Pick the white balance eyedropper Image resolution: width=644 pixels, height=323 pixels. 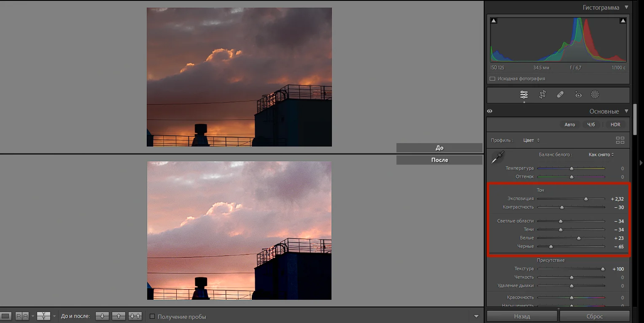click(498, 157)
